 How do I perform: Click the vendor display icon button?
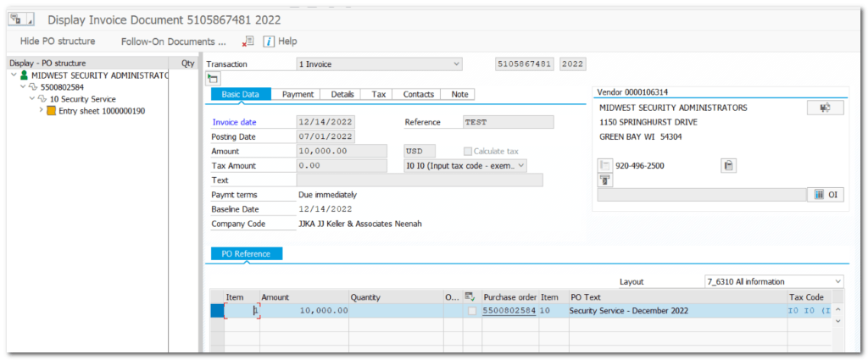(x=825, y=108)
